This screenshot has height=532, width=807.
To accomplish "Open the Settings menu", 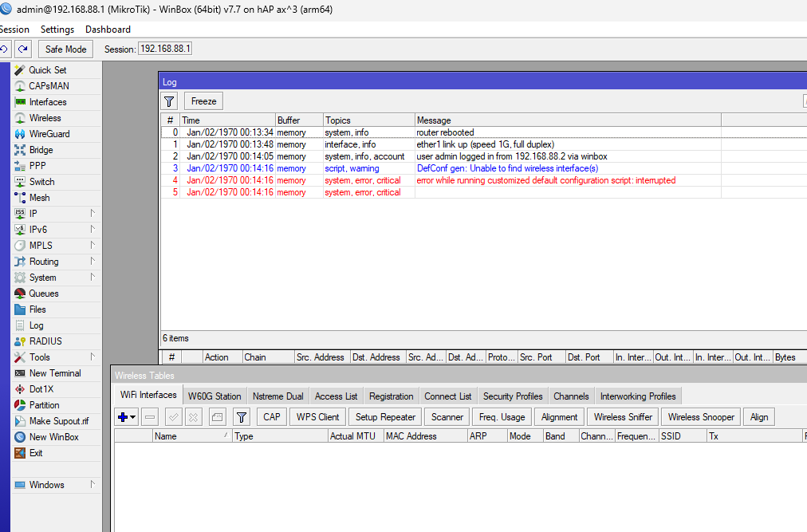I will (57, 29).
